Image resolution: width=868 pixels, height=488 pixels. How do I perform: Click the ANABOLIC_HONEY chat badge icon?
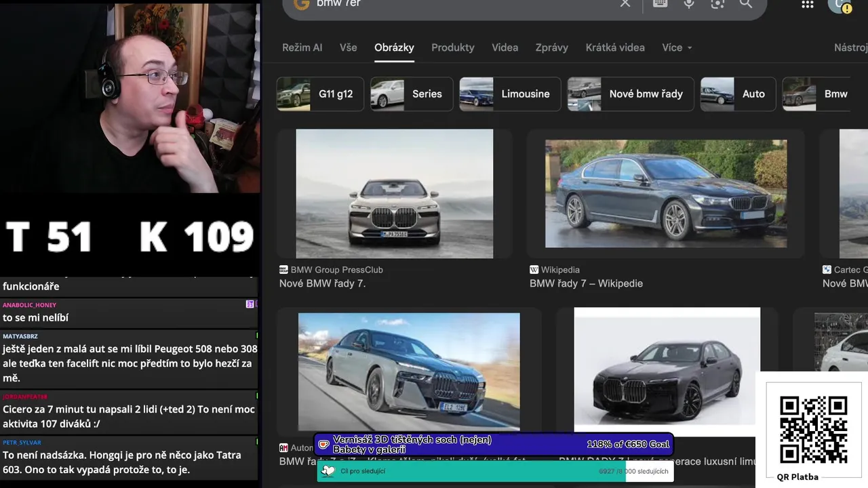pos(250,304)
